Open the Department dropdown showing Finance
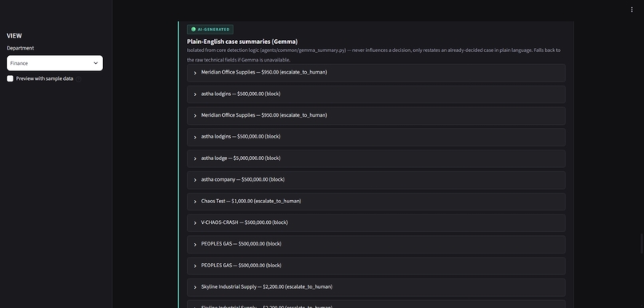The width and height of the screenshot is (644, 308). [x=54, y=63]
